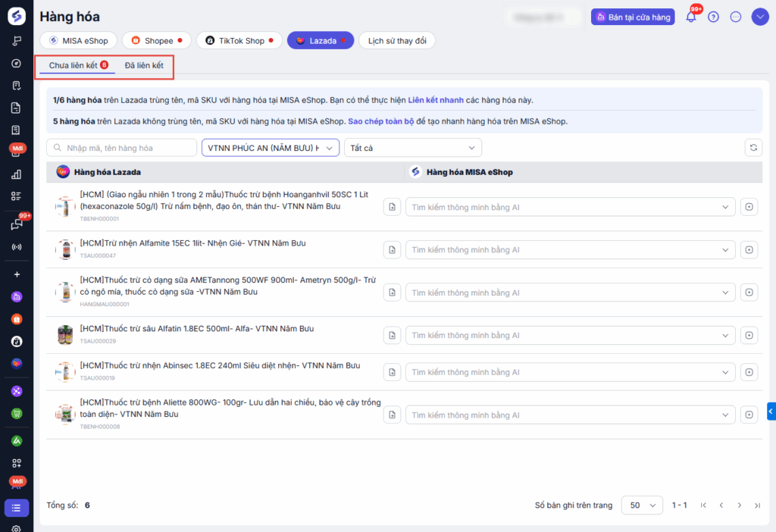
Task: Switch to the TikTok Shop tab
Action: 239,41
